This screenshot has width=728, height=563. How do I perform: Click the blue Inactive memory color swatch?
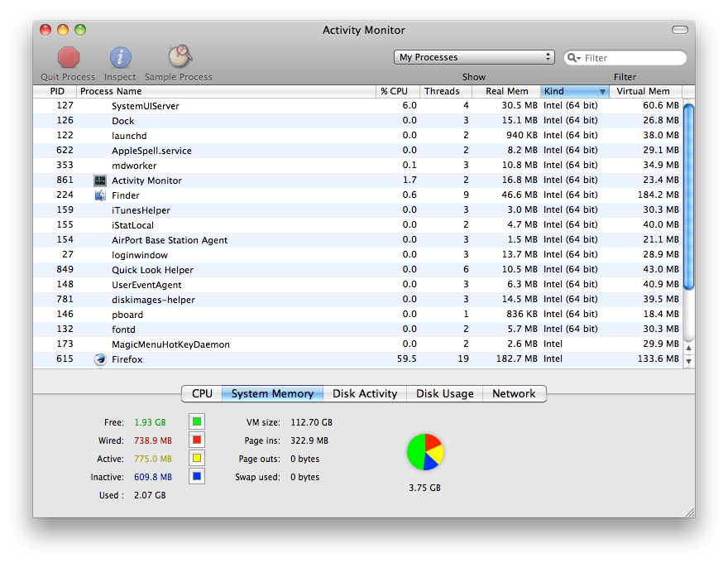[x=197, y=476]
